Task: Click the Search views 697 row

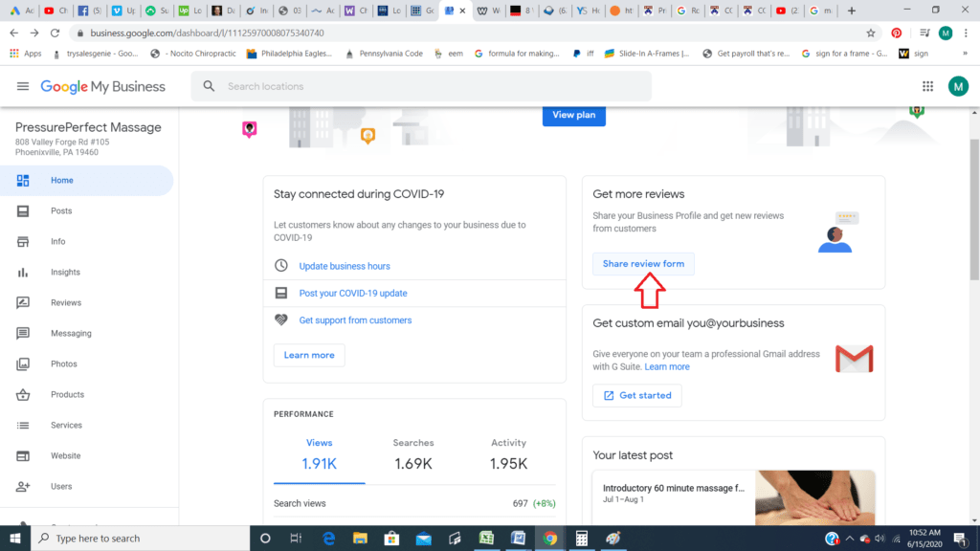Action: [414, 503]
